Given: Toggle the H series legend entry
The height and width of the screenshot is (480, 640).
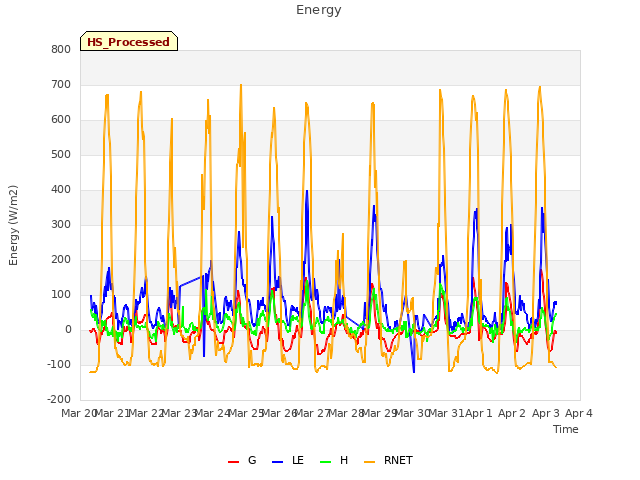Looking at the screenshot, I should pyautogui.click(x=334, y=460).
